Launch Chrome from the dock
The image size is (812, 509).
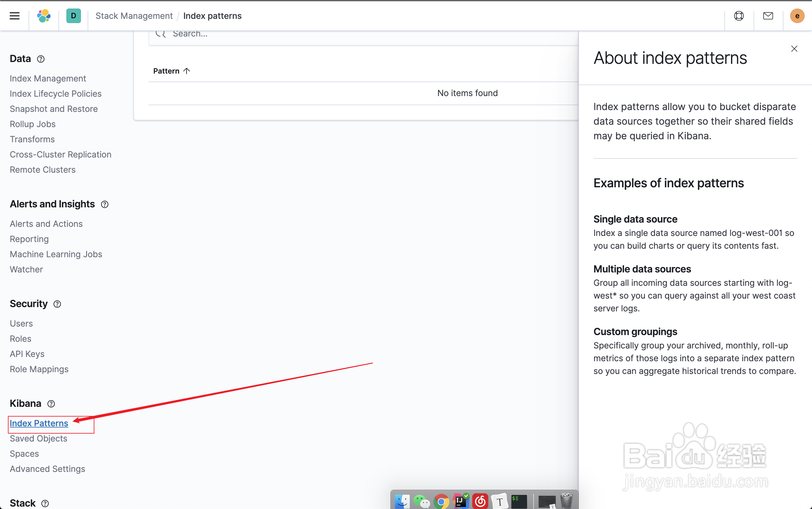pos(441,501)
